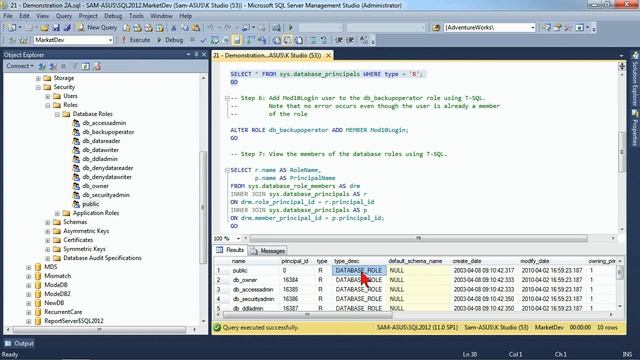
Task: Open the AdventureWorks find combo box
Action: 532,28
